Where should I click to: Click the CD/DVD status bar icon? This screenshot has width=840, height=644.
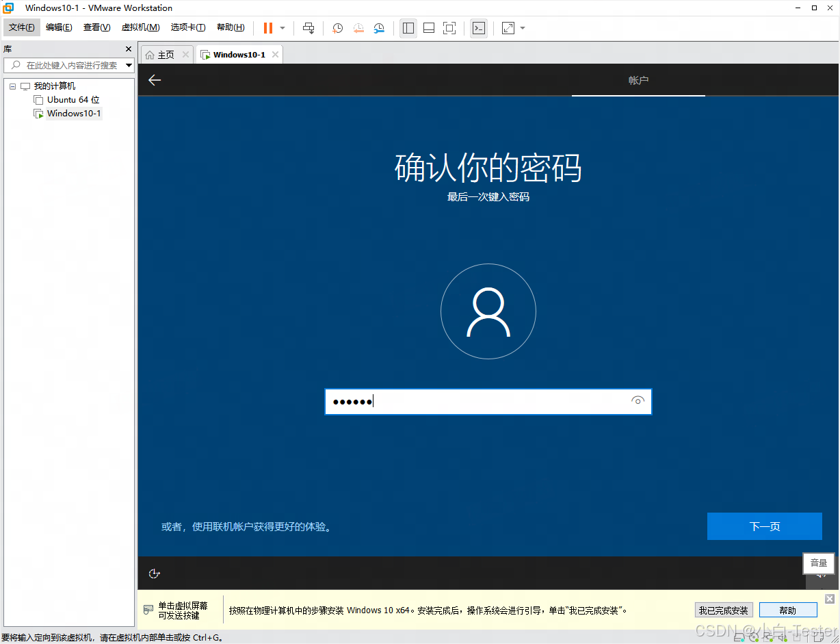pos(754,638)
